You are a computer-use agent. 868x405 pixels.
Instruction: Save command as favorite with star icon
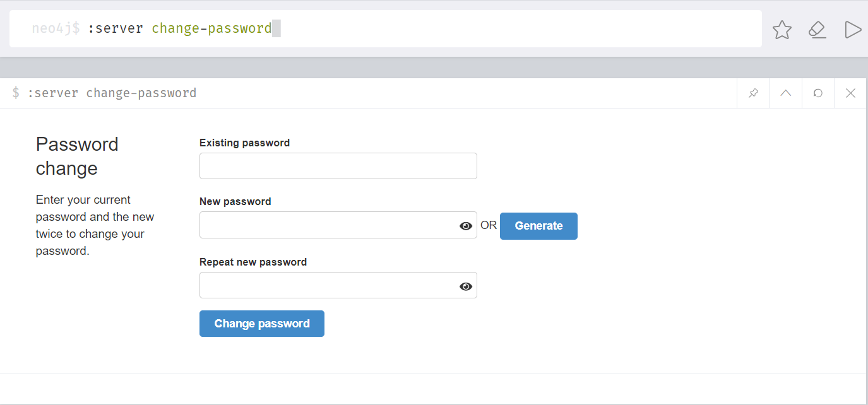[782, 29]
